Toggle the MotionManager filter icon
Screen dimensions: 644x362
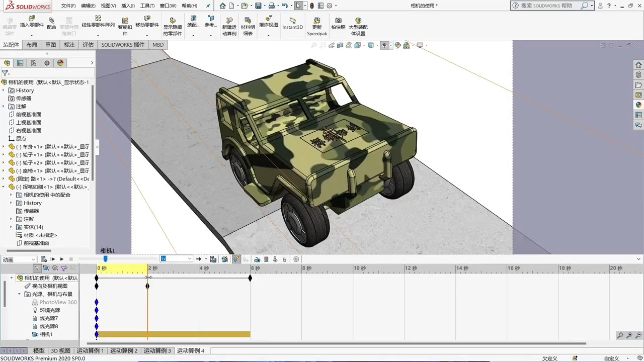(37, 268)
